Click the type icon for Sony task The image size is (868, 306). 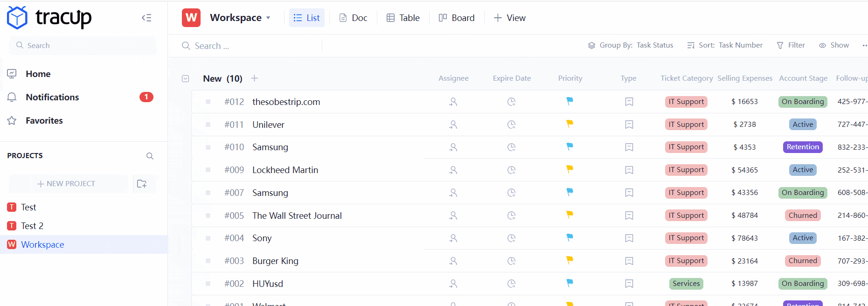tap(629, 238)
